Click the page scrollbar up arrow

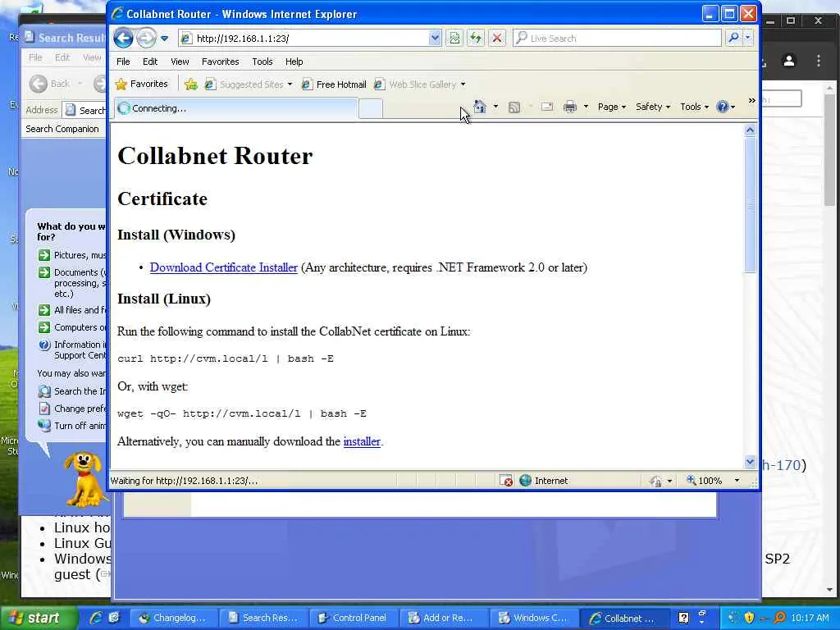pos(750,130)
